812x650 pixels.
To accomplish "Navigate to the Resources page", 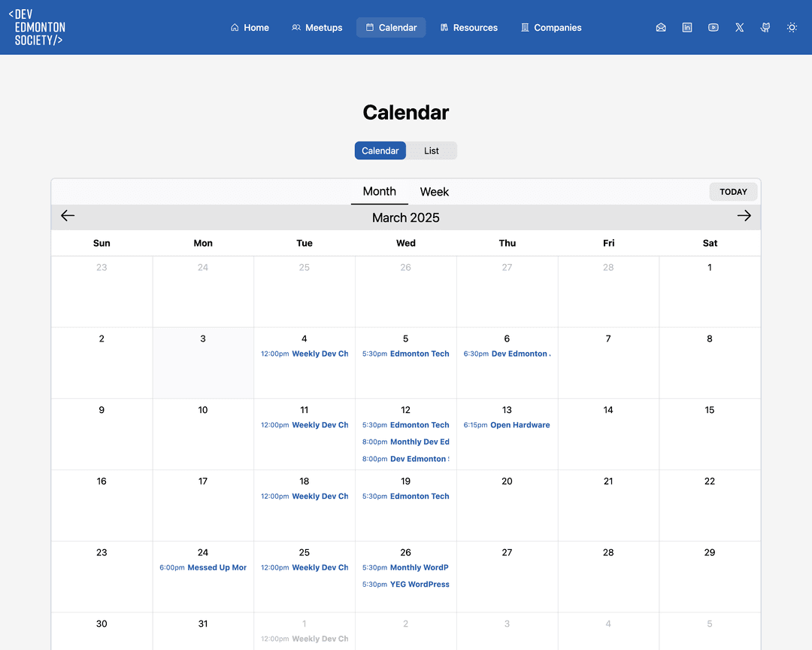I will [469, 27].
